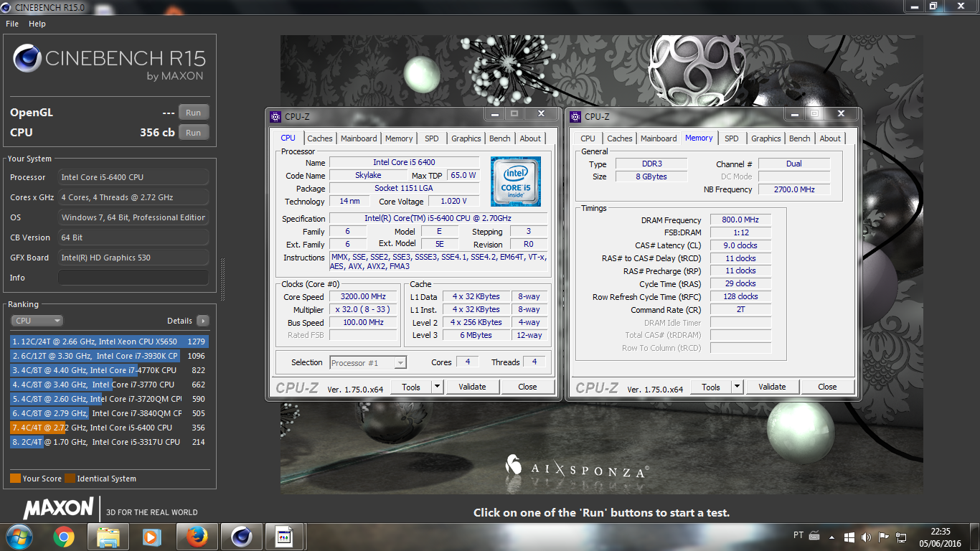The height and width of the screenshot is (551, 980).
Task: Click the empty Info field in Your System
Action: pos(133,278)
